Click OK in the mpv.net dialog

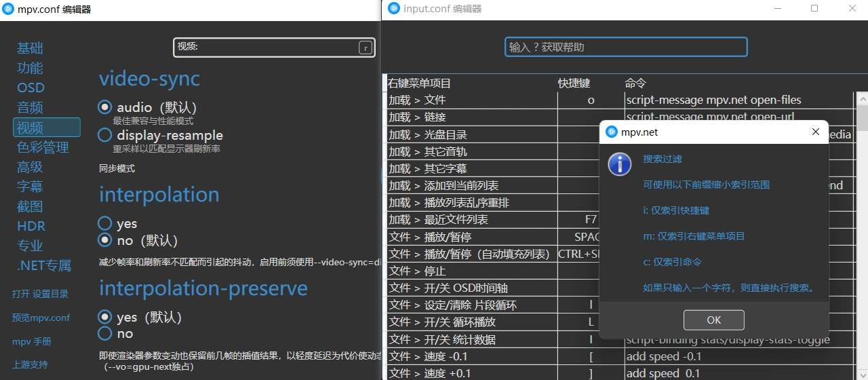pyautogui.click(x=713, y=320)
